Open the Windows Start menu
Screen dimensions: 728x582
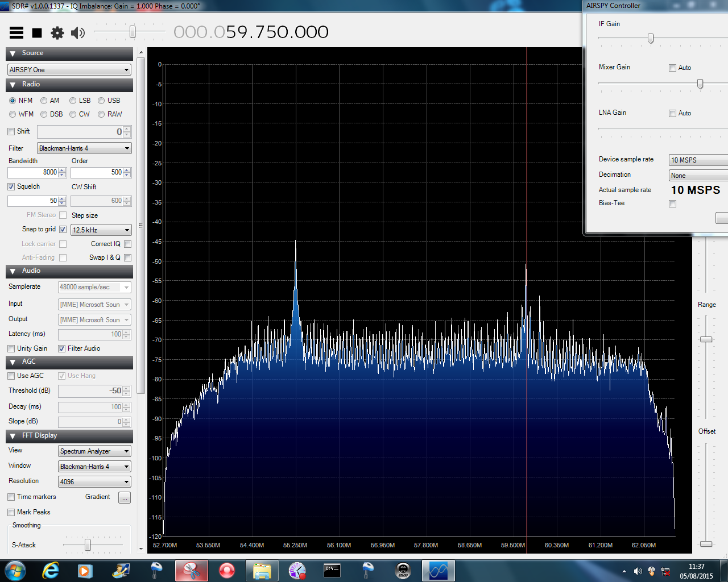coord(15,570)
